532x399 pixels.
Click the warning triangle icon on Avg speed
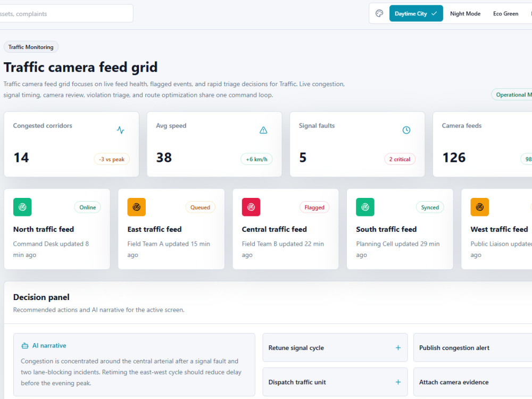coord(263,130)
